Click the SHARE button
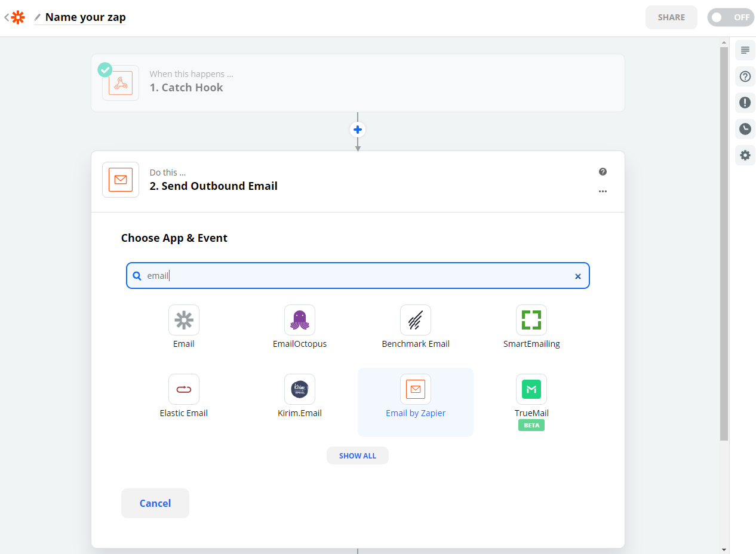The width and height of the screenshot is (756, 554). 671,17
